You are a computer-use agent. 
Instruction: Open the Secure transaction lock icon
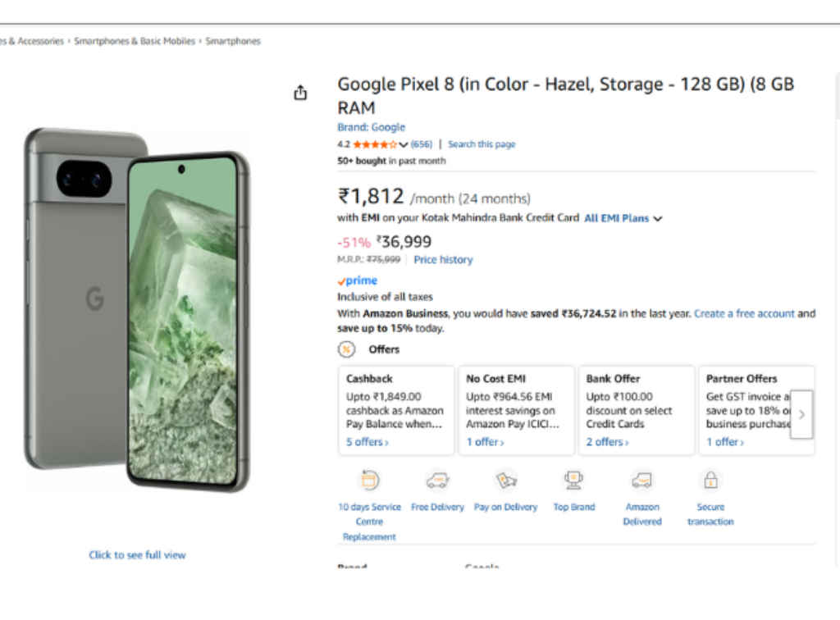(710, 480)
